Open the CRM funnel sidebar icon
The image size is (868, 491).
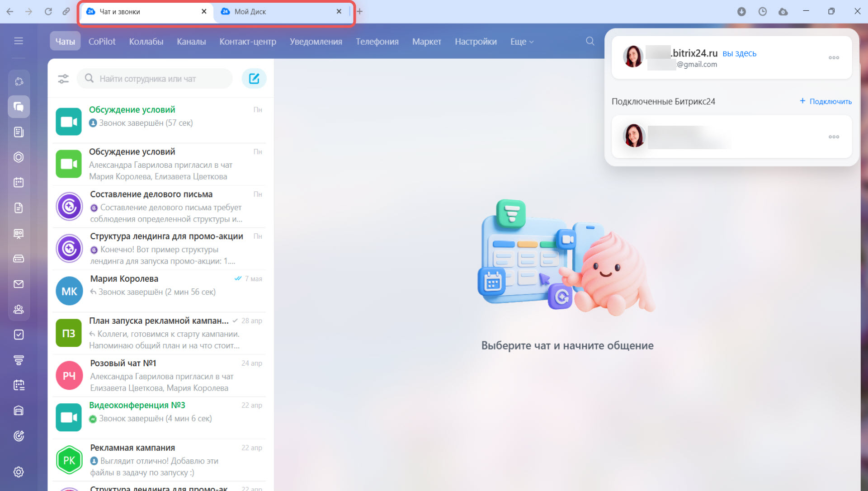pyautogui.click(x=19, y=360)
